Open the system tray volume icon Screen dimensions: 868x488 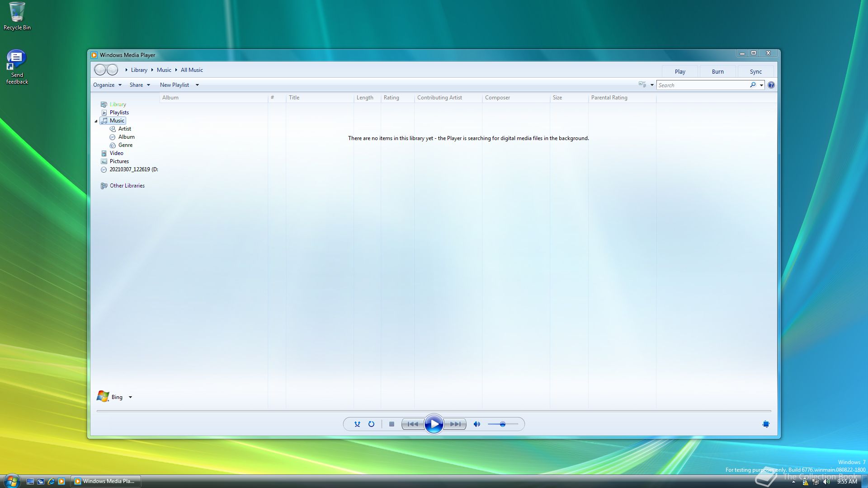(826, 482)
